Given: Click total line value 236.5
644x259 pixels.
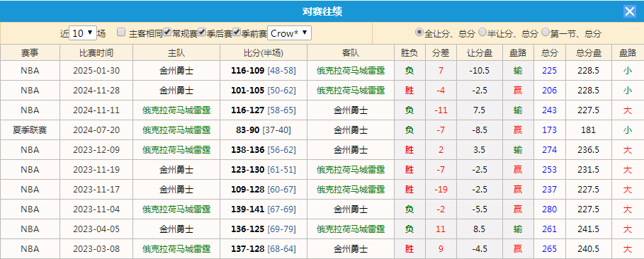Looking at the screenshot, I should pyautogui.click(x=588, y=150).
